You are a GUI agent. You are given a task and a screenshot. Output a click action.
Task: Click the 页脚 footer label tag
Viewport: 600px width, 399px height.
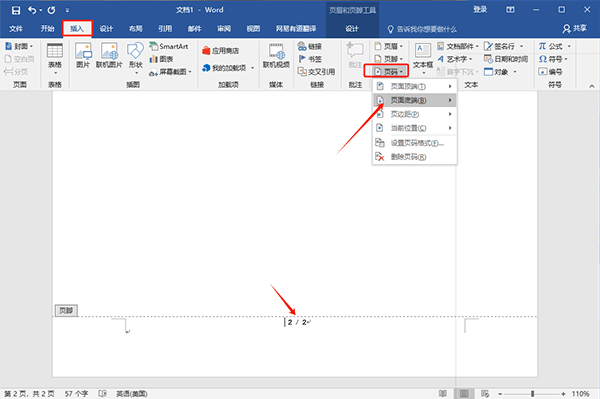(66, 310)
